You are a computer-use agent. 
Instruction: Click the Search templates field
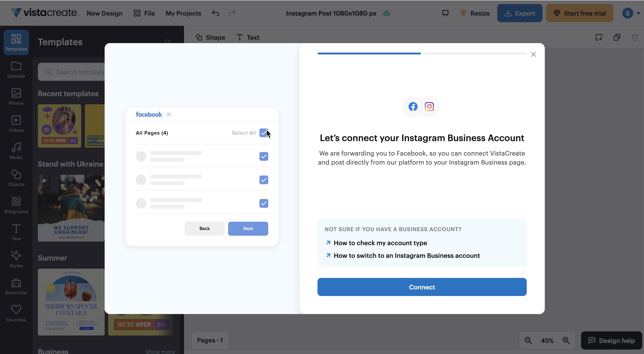click(71, 72)
